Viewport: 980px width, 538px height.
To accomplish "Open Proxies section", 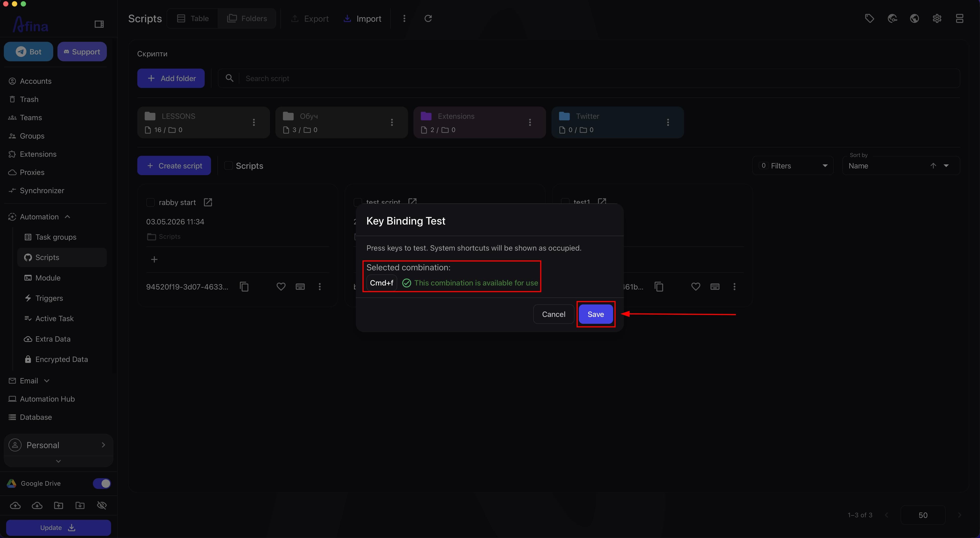I will pyautogui.click(x=32, y=172).
